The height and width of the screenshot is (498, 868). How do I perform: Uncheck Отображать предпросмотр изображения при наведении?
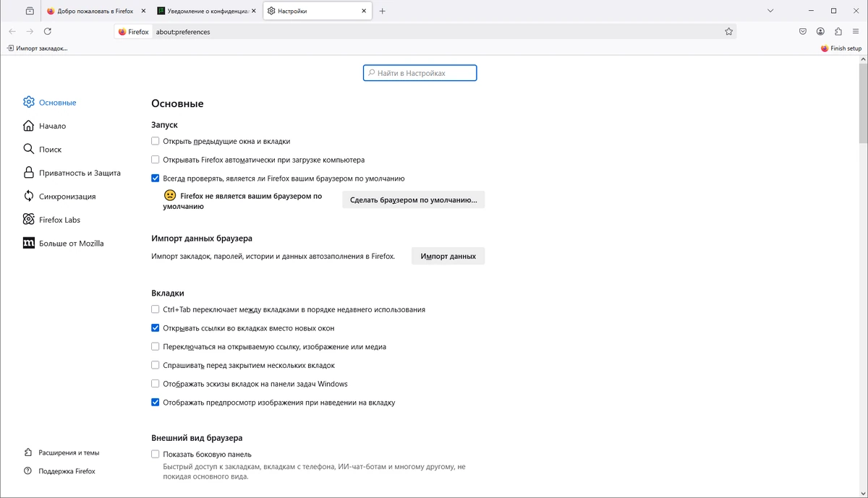point(156,403)
